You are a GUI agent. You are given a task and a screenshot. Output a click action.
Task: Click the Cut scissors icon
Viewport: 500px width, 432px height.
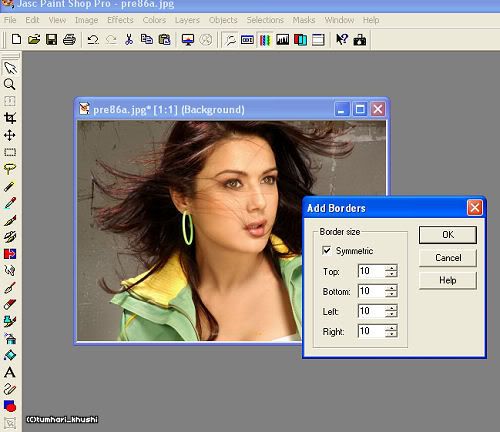pos(129,40)
